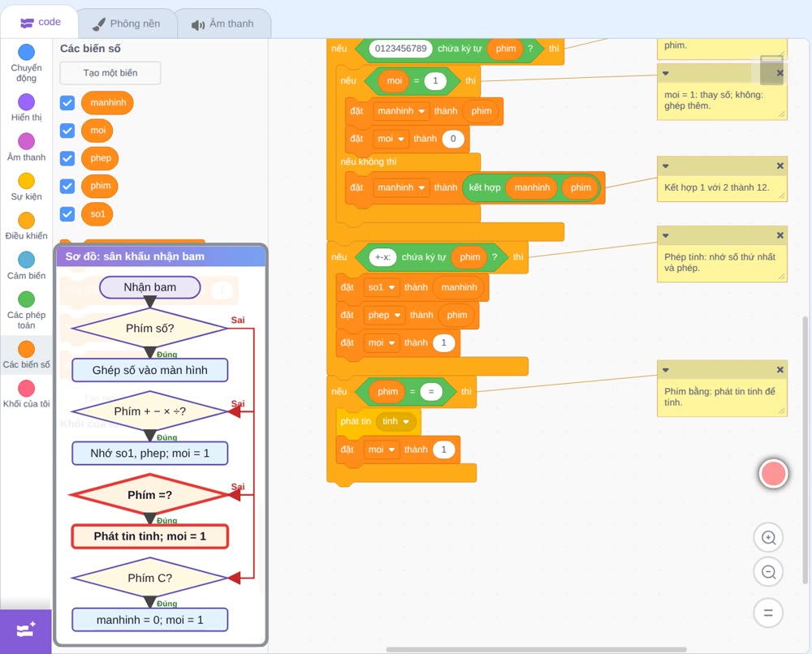
Task: Close the 'Kết hợp 1 với 2' comment
Action: 780,166
